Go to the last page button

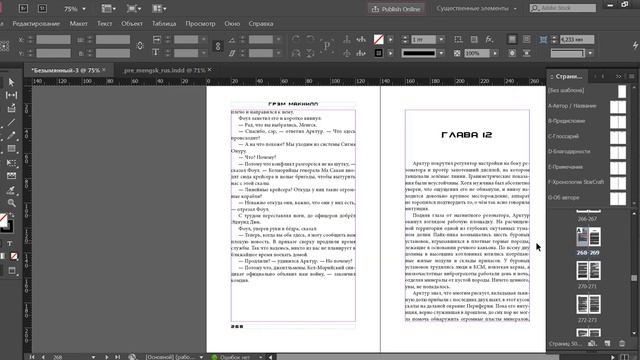(118, 357)
